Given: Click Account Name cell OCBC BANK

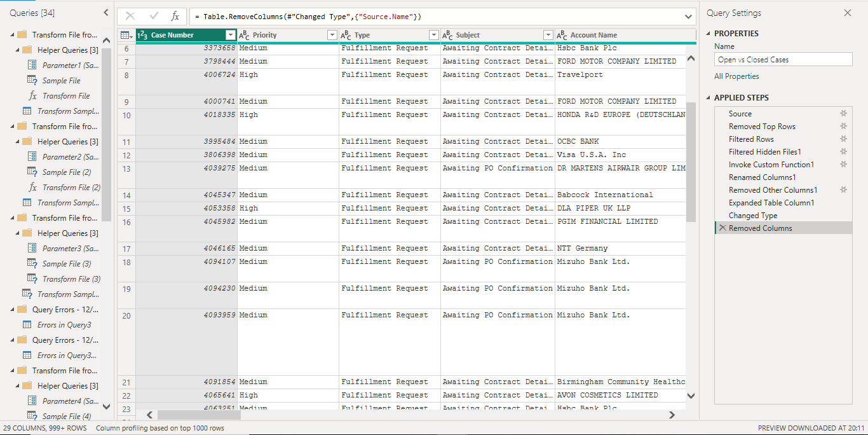Looking at the screenshot, I should 620,141.
